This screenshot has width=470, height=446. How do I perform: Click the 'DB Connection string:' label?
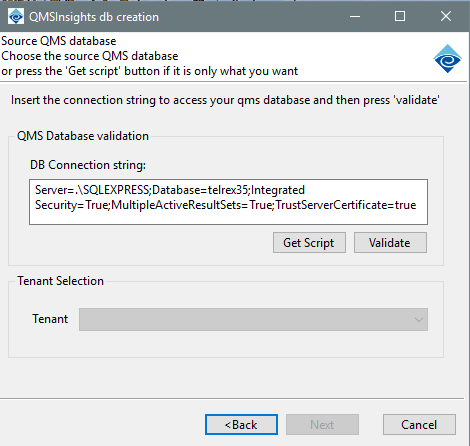coord(88,165)
